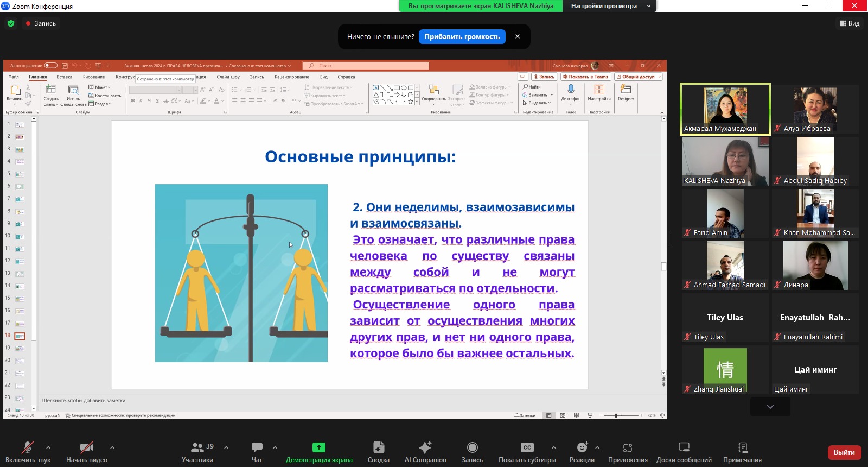Switch to slide sorter view icon in status bar
Screen dimensions: 868x467
[x=563, y=415]
